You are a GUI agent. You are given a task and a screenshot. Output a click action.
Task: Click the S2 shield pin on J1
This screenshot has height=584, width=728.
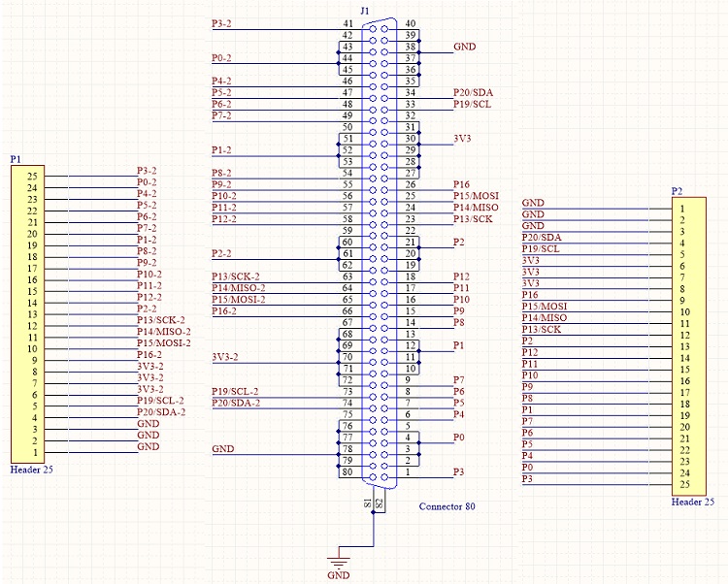pyautogui.click(x=379, y=503)
